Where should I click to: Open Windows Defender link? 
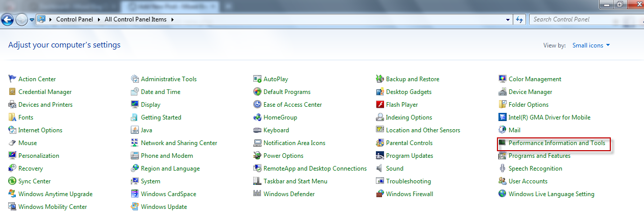pyautogui.click(x=289, y=194)
